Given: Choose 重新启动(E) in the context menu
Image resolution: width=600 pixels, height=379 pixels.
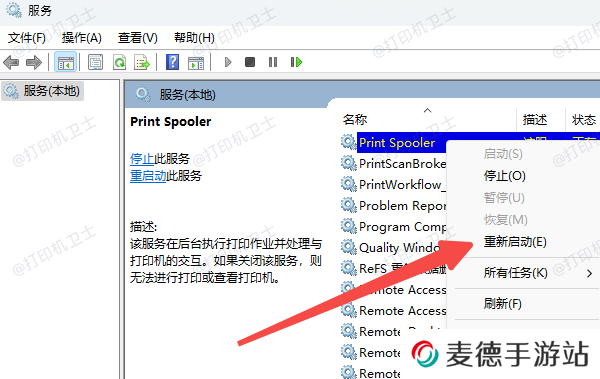Looking at the screenshot, I should (515, 242).
